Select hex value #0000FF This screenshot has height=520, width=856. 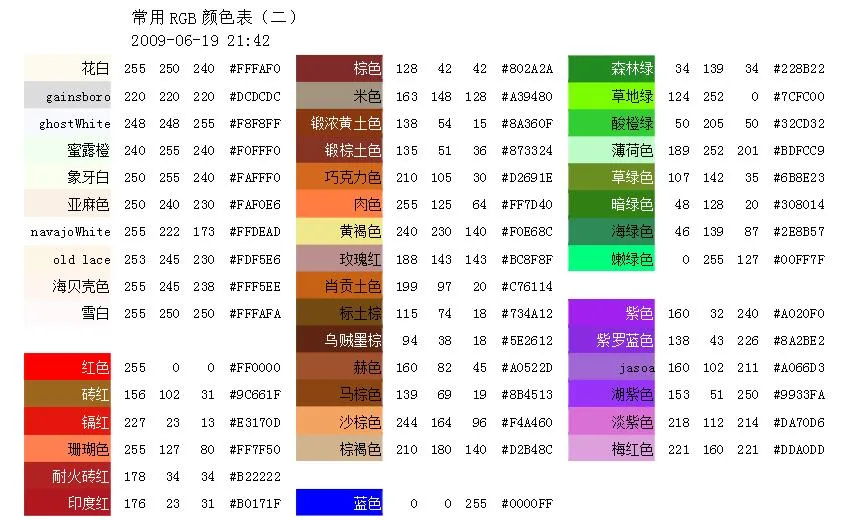click(x=527, y=504)
